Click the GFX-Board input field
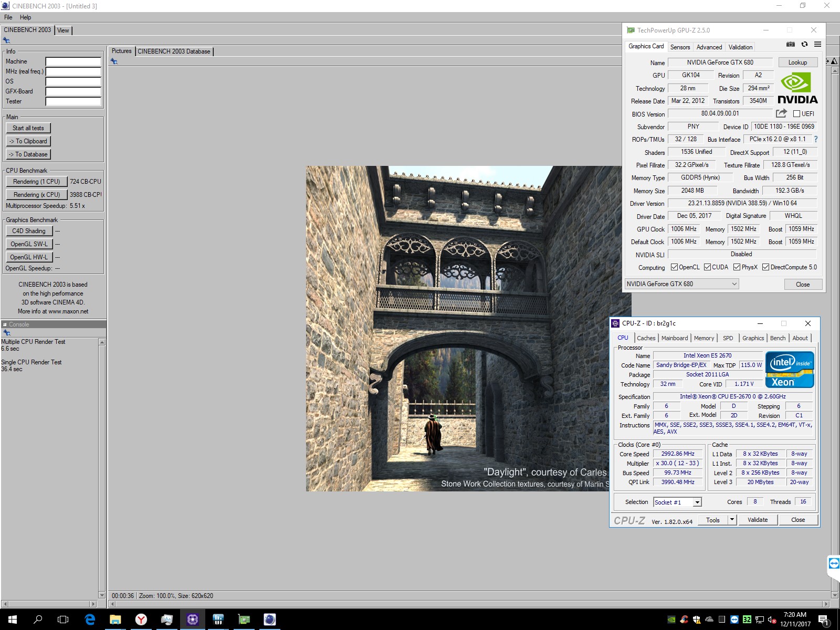840x630 pixels. (73, 91)
